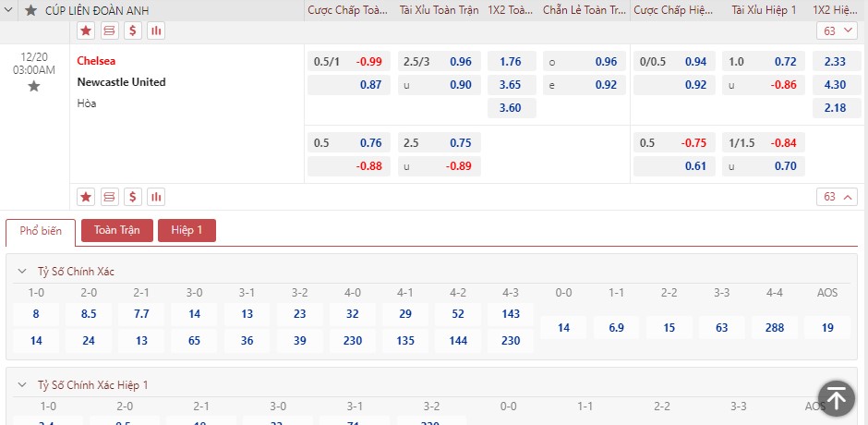Select correct score 3-3 odds 63
The width and height of the screenshot is (868, 425).
click(x=722, y=327)
